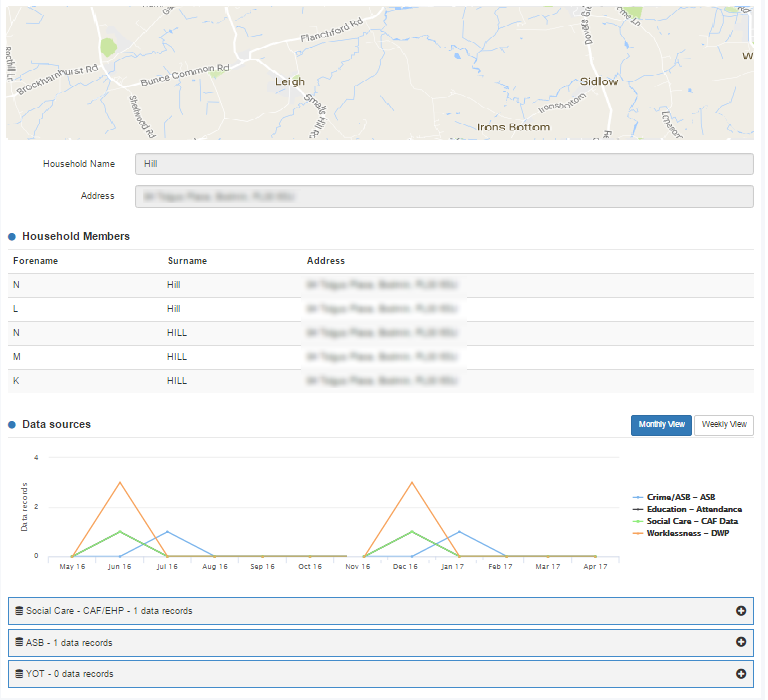
Task: Toggle Education – Attendance legend series
Action: [687, 509]
